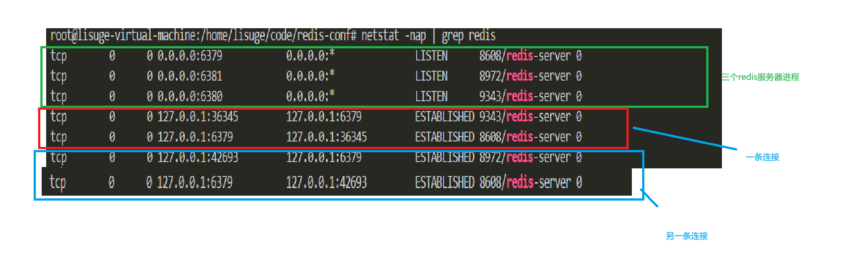Click foreign "127.0.0.1:6379" in the 42693 local row
The width and height of the screenshot is (868, 270).
324,157
